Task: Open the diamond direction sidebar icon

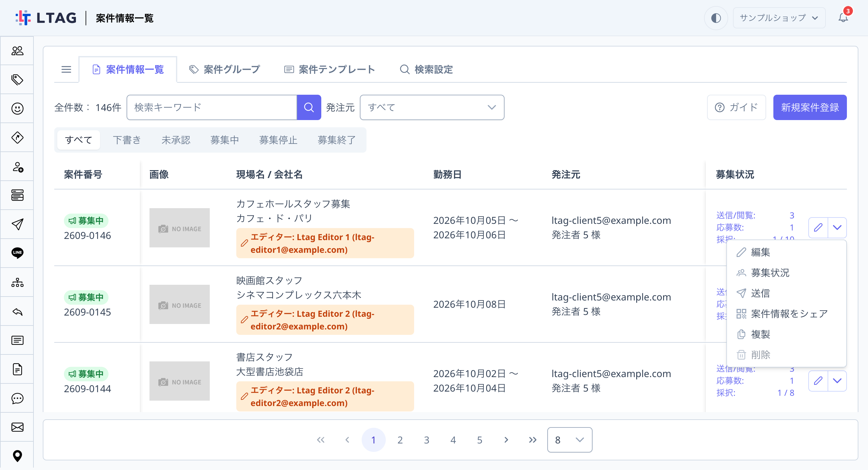Action: pos(17,138)
